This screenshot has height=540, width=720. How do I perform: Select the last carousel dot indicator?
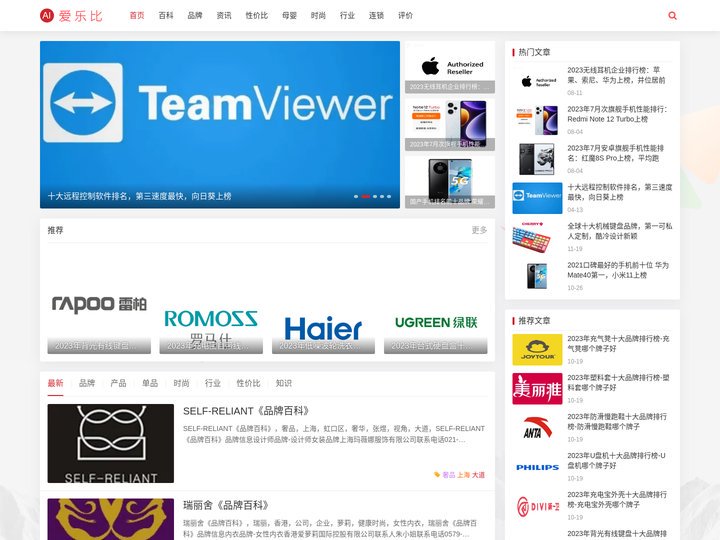[389, 197]
